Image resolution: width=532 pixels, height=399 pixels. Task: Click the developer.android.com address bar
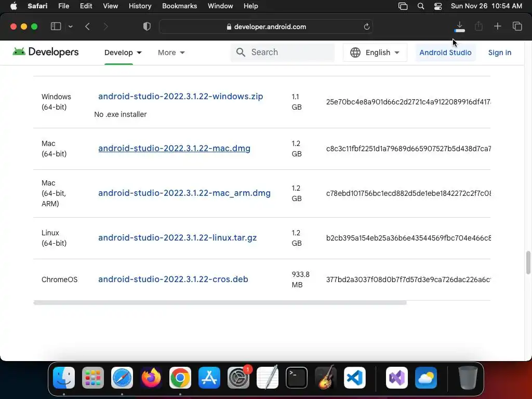[x=266, y=27]
